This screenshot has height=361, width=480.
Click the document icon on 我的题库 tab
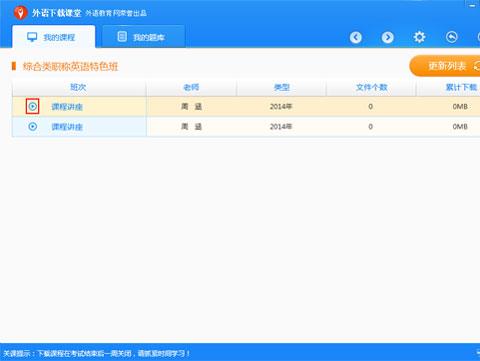pos(122,36)
